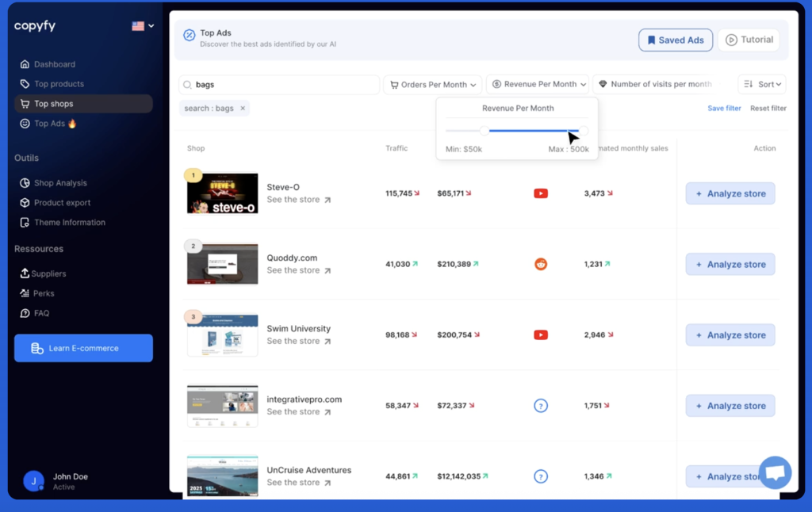812x512 pixels.
Task: Remove the 'search : bags' filter tag
Action: (x=243, y=109)
